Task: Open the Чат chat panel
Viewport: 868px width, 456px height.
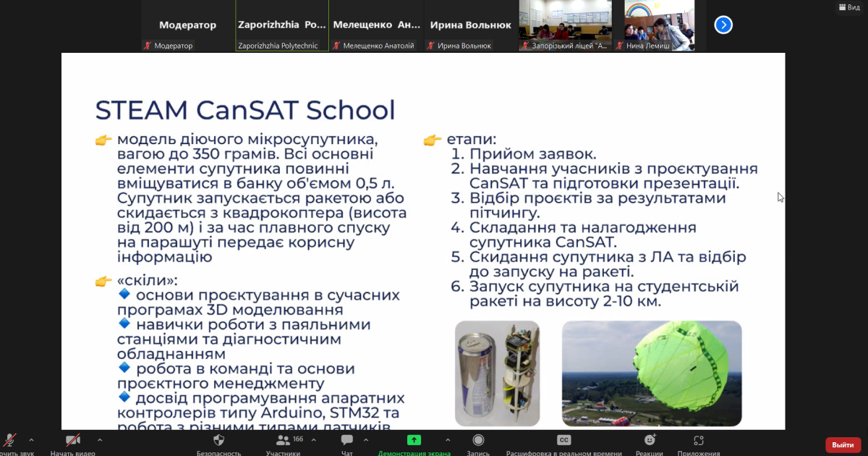Action: click(347, 440)
